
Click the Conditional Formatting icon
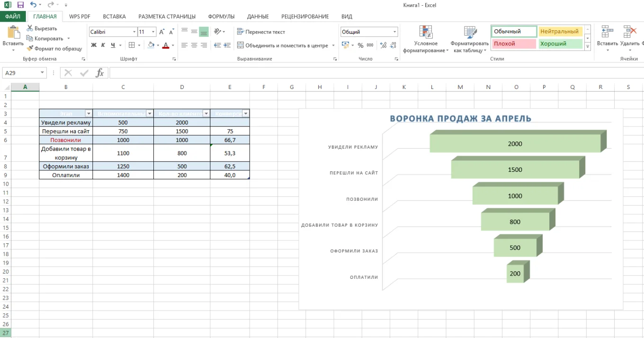click(x=426, y=32)
